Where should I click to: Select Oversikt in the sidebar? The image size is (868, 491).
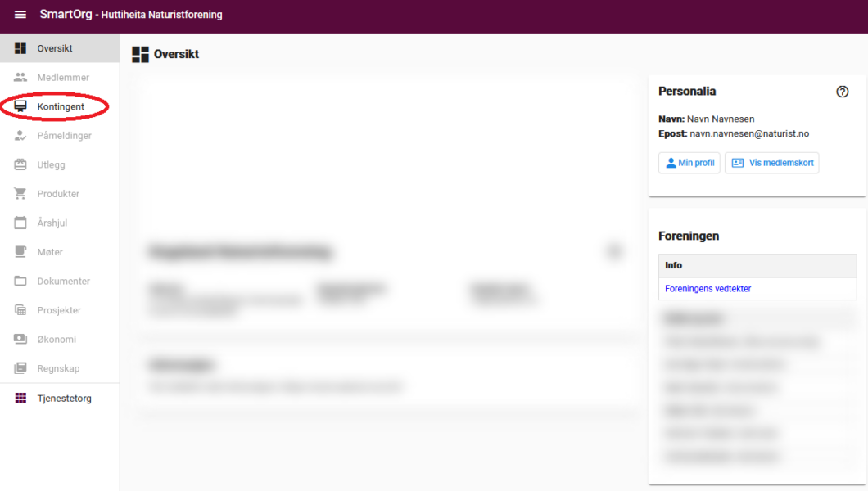click(55, 48)
